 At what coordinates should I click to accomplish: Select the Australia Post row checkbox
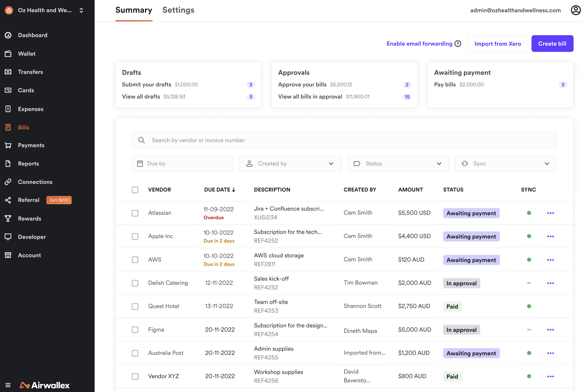click(x=135, y=353)
